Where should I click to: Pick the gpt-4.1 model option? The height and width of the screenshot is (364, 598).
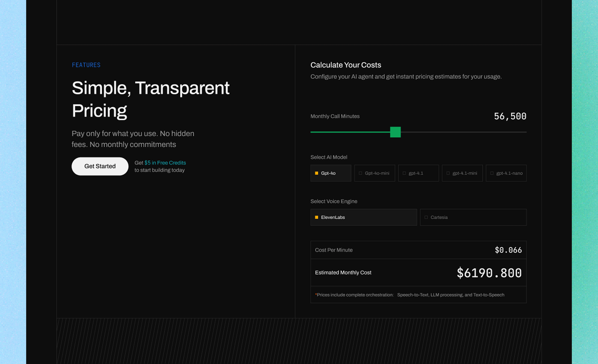pyautogui.click(x=418, y=173)
